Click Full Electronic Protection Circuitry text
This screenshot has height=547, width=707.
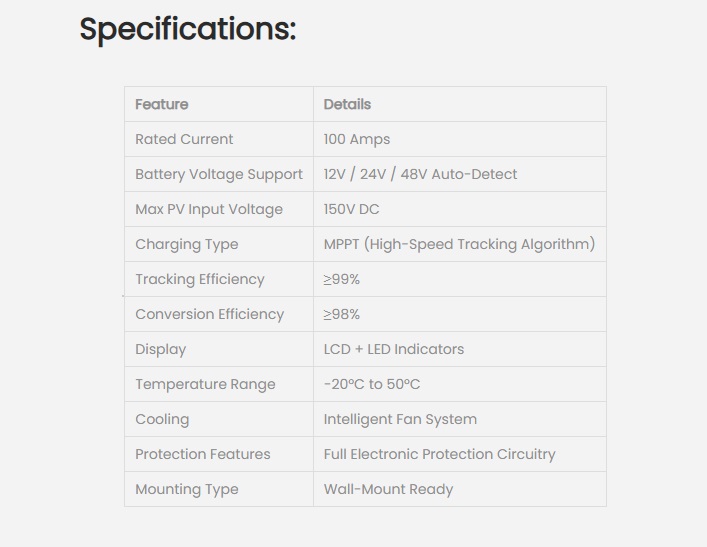pyautogui.click(x=440, y=454)
